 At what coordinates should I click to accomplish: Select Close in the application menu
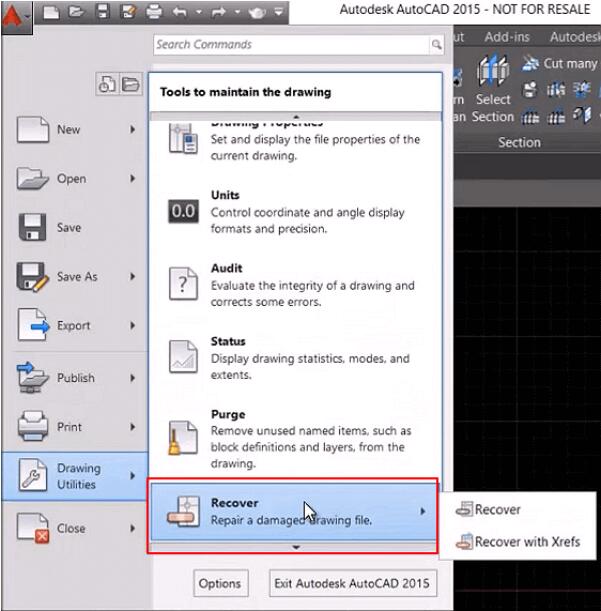tap(75, 528)
